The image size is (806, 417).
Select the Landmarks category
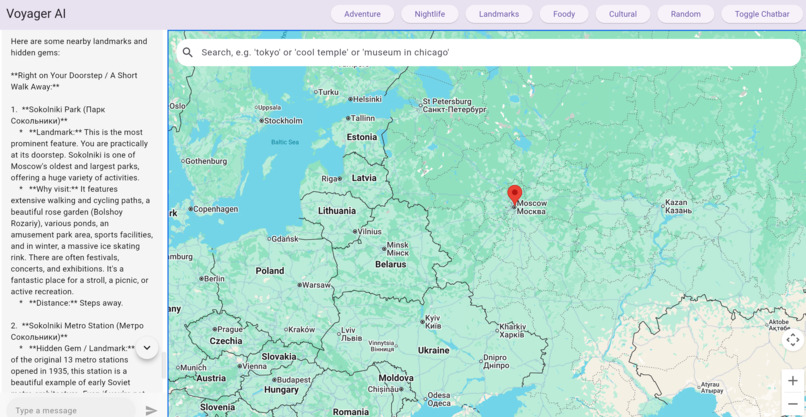click(x=499, y=14)
